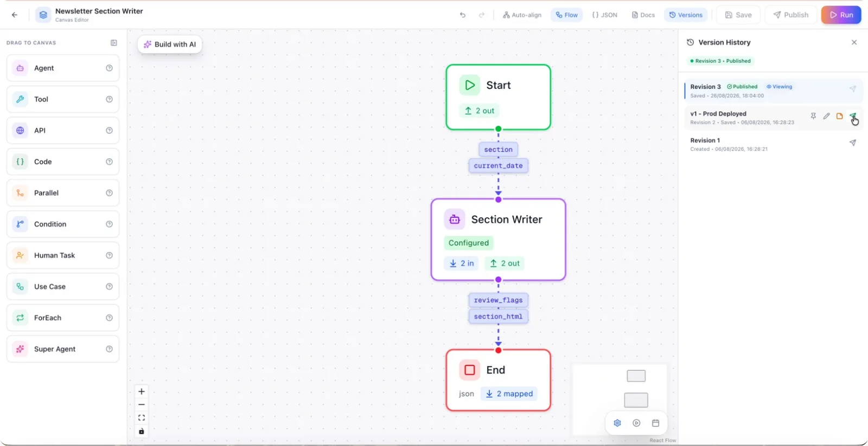
Task: Open help for the Parallel component
Action: (109, 193)
